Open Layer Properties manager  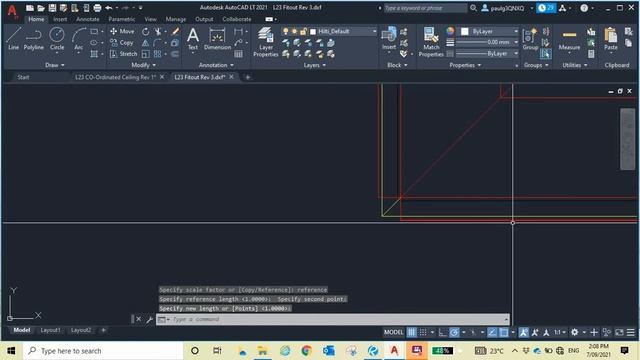(266, 42)
